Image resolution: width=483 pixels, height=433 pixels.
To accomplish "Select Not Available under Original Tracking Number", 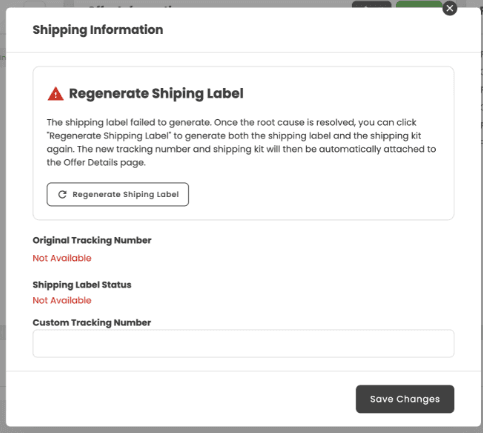I will (62, 258).
